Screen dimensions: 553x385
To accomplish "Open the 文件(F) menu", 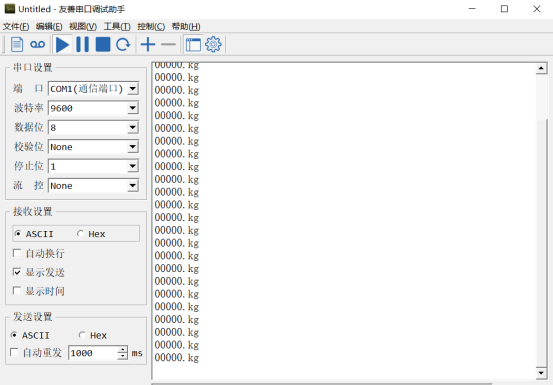I will [16, 26].
